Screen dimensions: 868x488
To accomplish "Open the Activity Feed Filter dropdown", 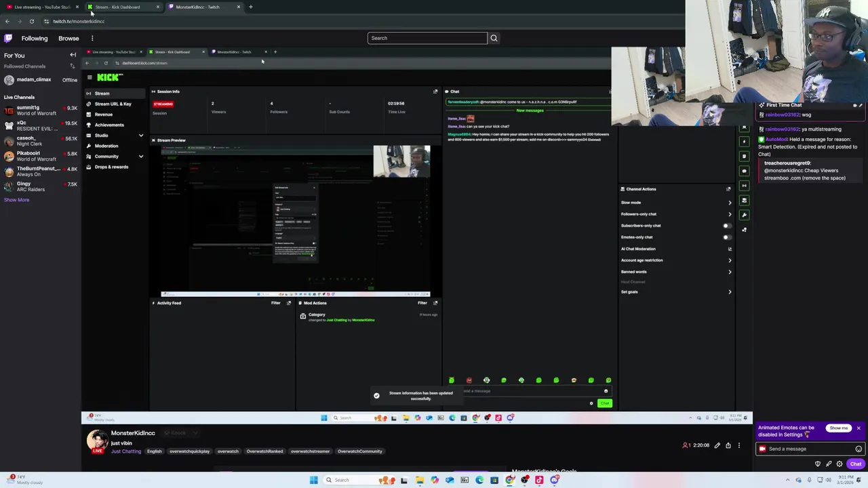I will click(x=276, y=303).
